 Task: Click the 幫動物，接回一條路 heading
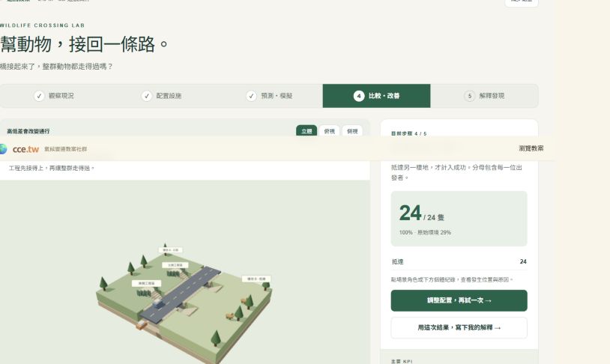click(x=84, y=44)
